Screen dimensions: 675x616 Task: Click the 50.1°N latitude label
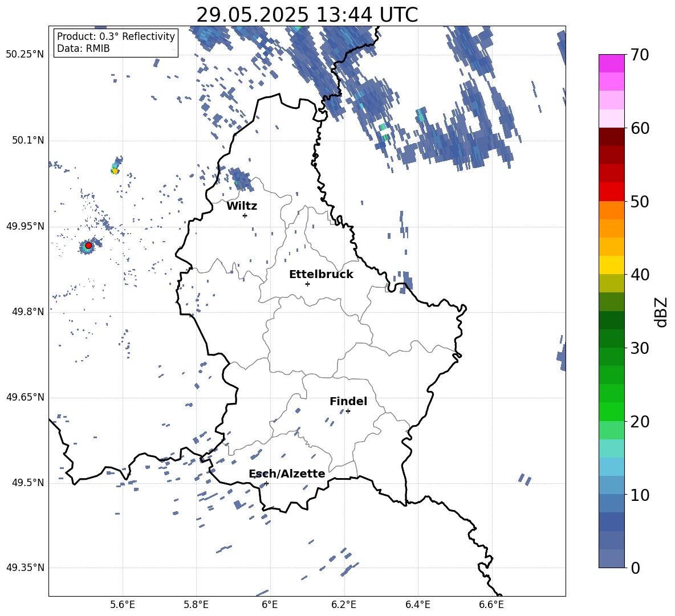click(27, 140)
